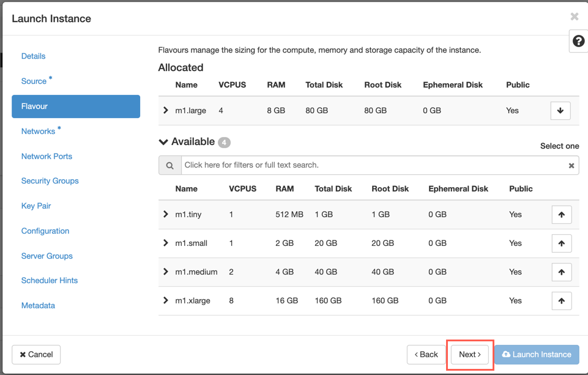The image size is (588, 375).
Task: Open the Security Groups step
Action: [x=50, y=180]
